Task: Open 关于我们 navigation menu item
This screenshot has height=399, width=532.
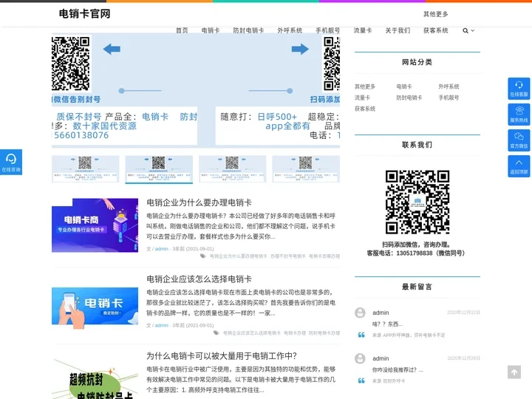Action: click(398, 30)
